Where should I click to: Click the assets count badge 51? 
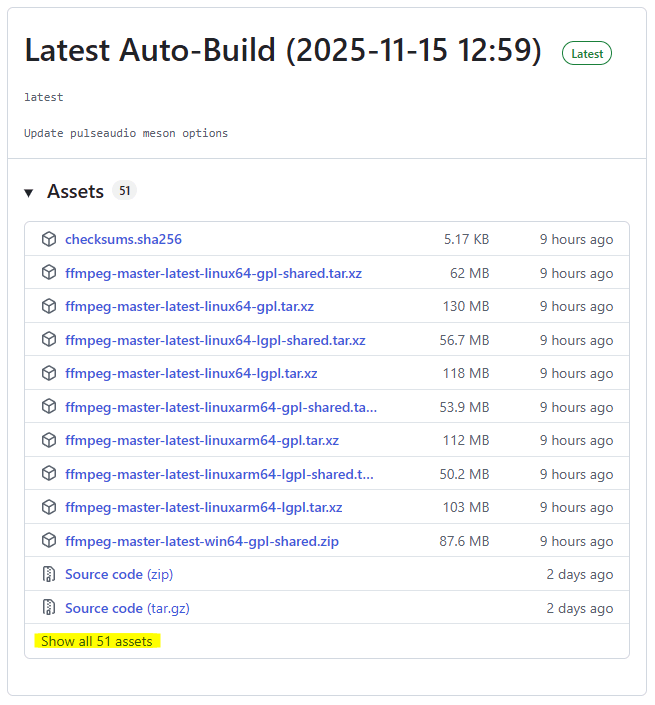tap(125, 190)
